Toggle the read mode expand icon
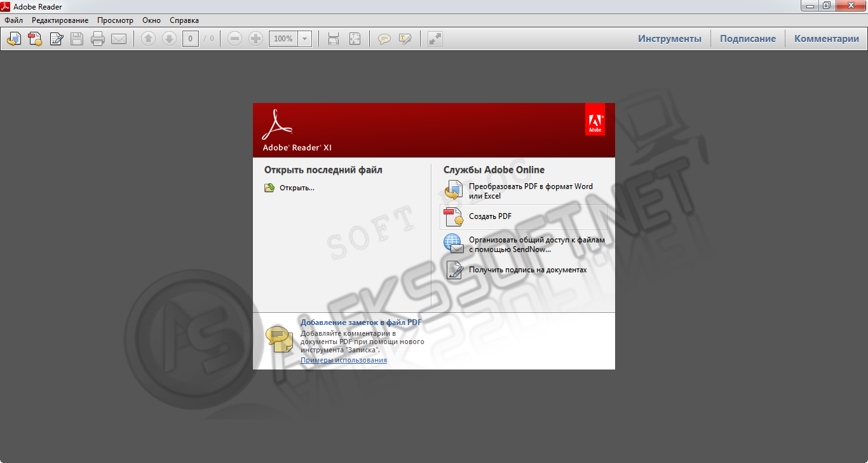The image size is (868, 463). tap(435, 39)
